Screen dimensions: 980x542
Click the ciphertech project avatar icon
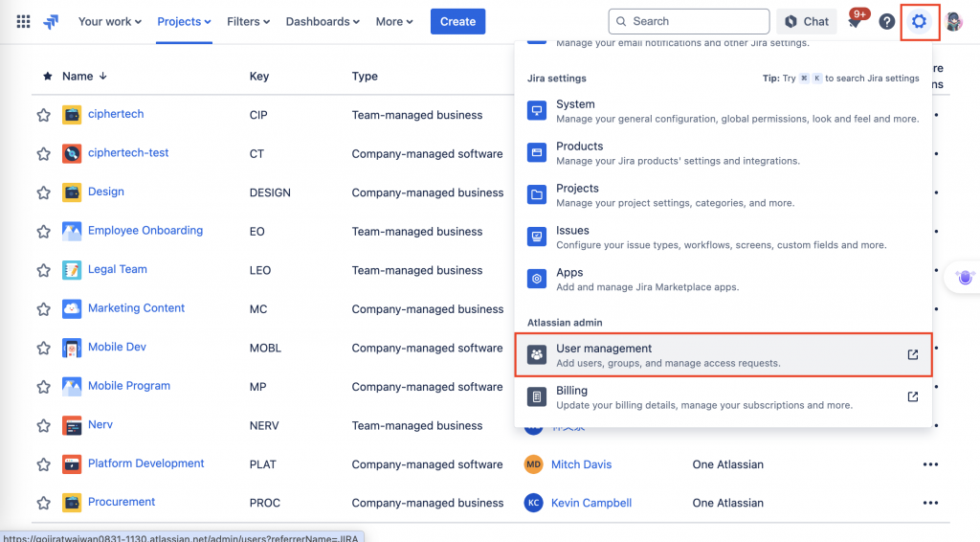72,115
